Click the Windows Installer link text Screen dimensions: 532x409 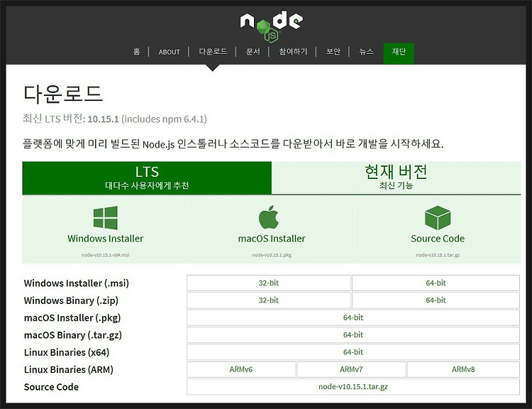pos(106,239)
